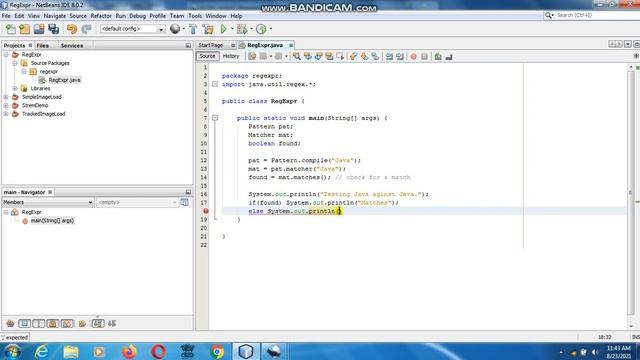Toggle the Show Static Members filter icon
Screen dimensions: 640x360
click(39, 323)
